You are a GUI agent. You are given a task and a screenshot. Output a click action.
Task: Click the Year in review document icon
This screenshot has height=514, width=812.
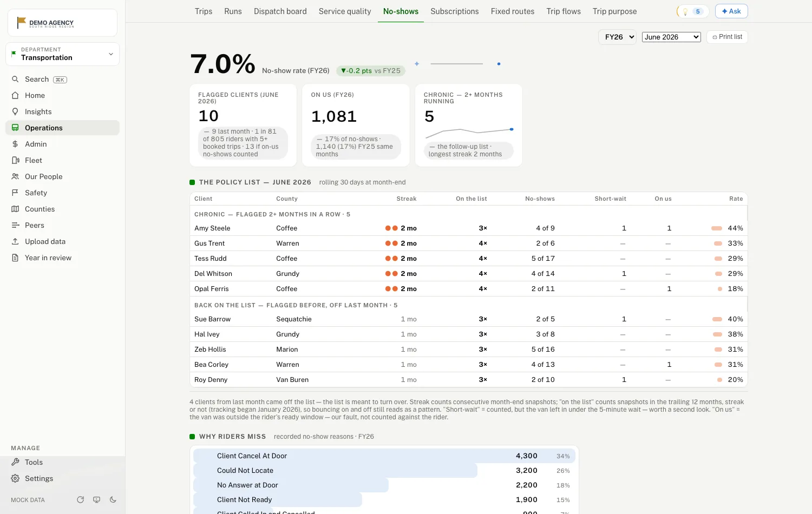[x=15, y=258]
